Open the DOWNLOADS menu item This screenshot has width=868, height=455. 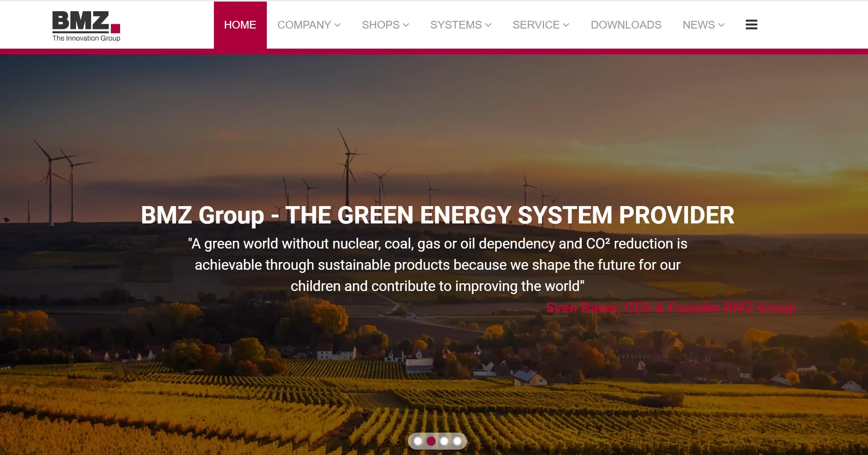coord(626,25)
